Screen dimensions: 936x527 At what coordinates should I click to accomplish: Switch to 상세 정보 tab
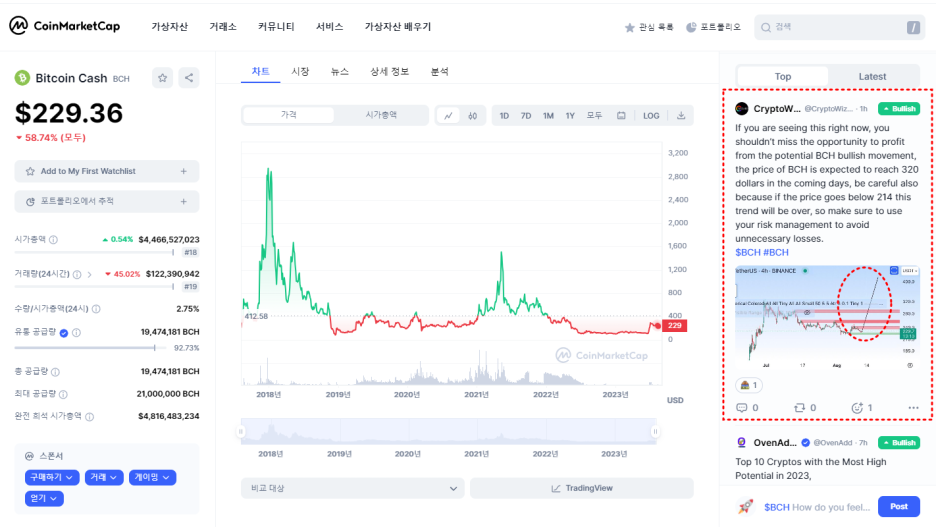(x=389, y=72)
